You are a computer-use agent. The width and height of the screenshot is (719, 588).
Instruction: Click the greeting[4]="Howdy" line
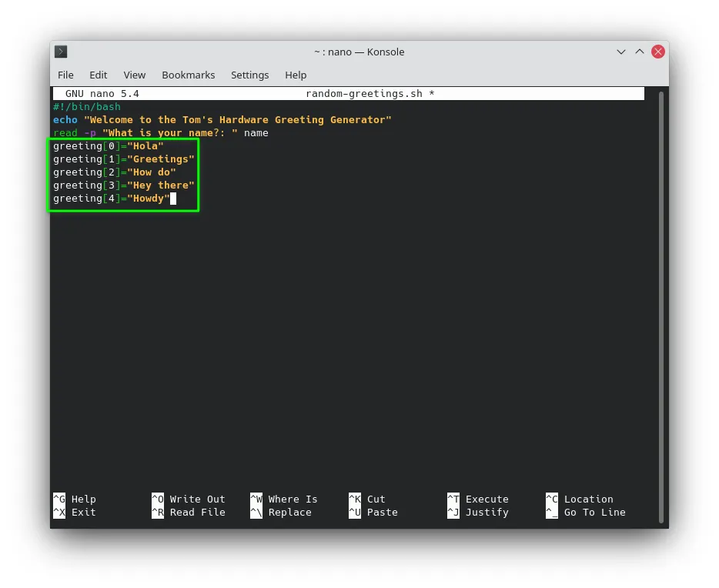112,199
